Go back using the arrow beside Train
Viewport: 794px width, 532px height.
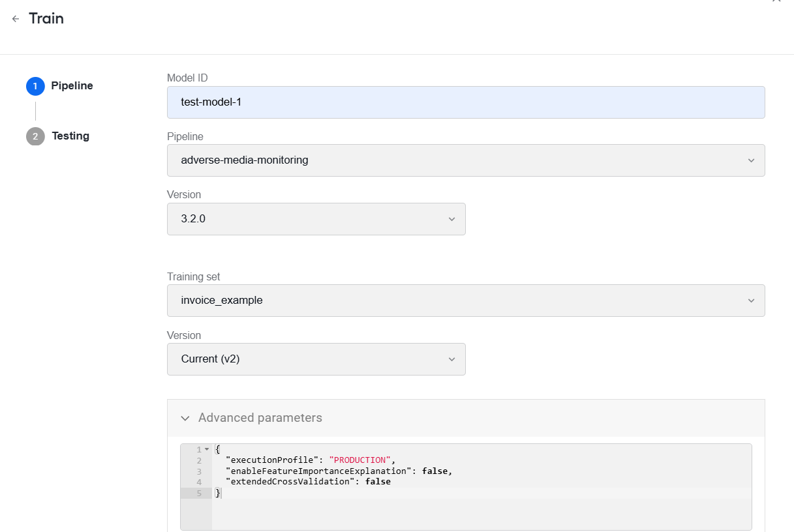[16, 19]
